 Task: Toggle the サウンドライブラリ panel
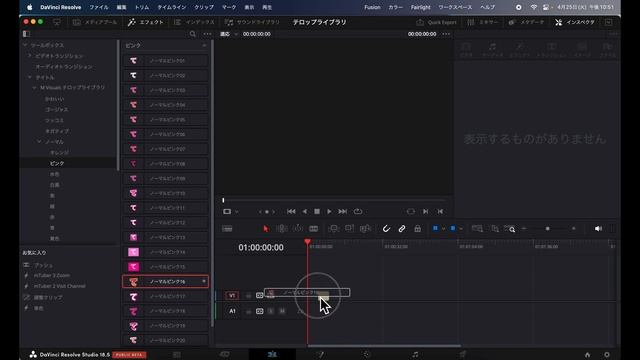(x=252, y=22)
